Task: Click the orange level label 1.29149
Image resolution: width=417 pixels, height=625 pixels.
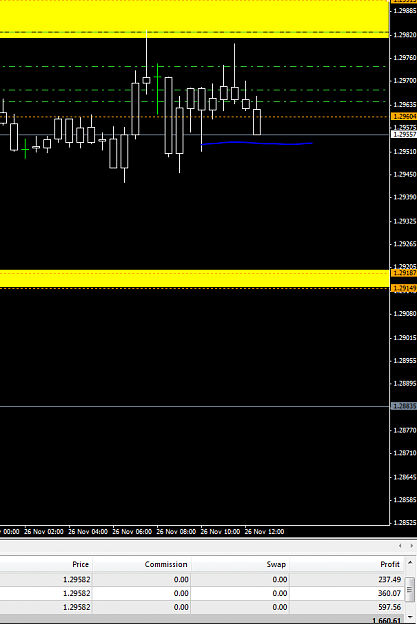Action: point(404,288)
